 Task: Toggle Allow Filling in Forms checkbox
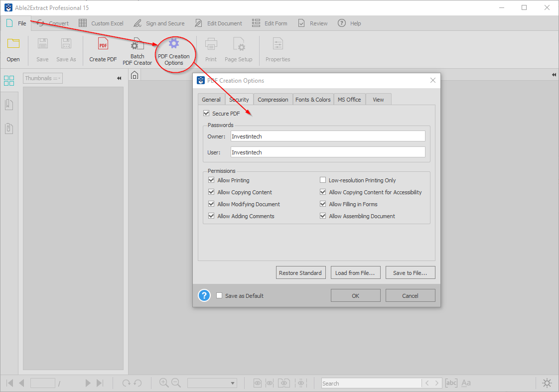[323, 204]
